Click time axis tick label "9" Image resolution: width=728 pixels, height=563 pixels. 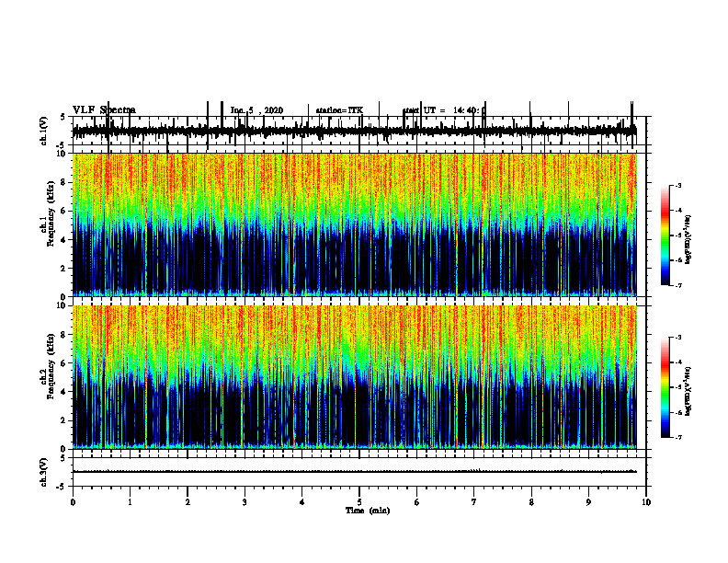coord(588,502)
